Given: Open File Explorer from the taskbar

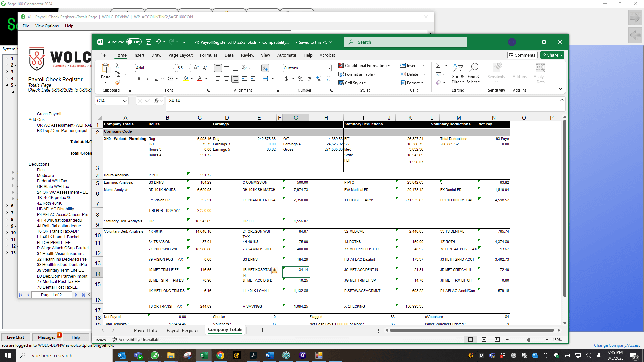Looking at the screenshot, I should 171,355.
